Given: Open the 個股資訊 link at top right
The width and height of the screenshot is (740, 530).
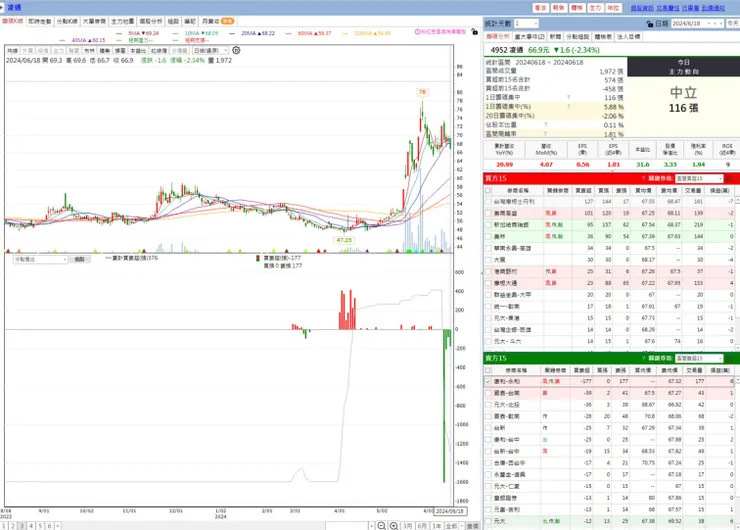Looking at the screenshot, I should tap(642, 8).
